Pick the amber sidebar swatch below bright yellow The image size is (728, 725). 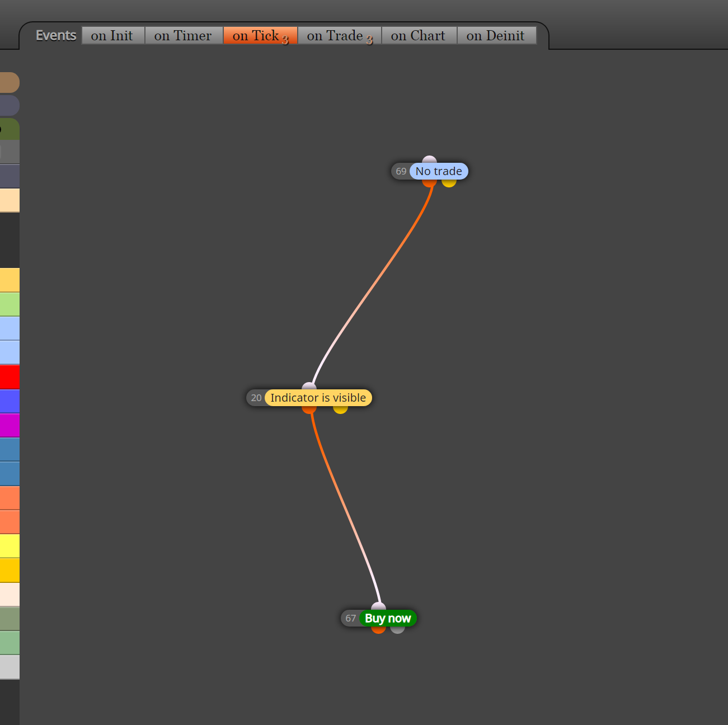[x=10, y=570]
